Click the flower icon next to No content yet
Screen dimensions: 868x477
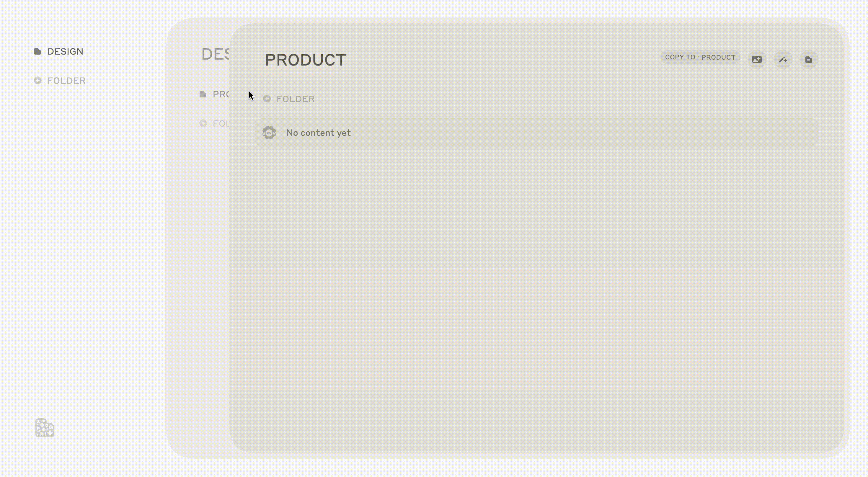[269, 133]
